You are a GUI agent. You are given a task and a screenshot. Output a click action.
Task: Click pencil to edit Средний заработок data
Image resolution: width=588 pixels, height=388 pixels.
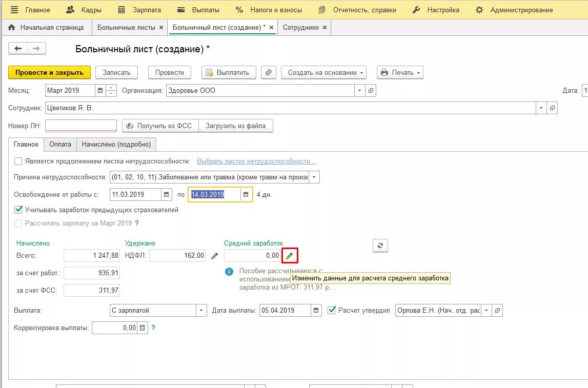click(x=290, y=256)
